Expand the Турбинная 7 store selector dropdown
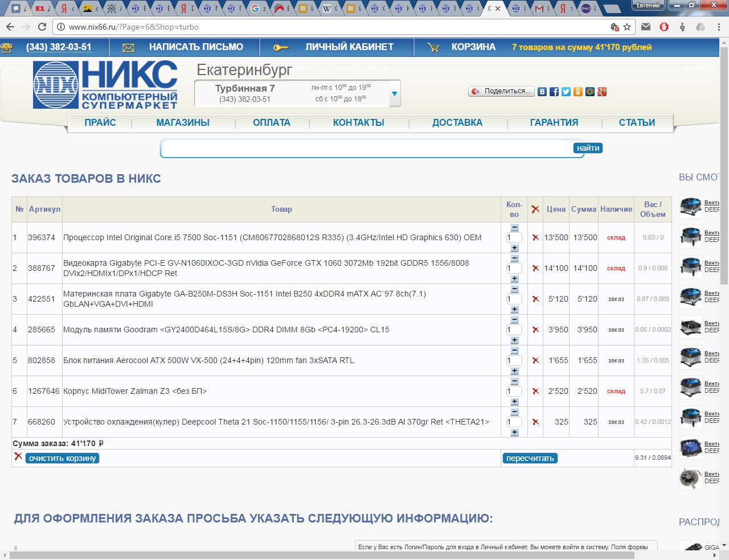This screenshot has width=729, height=560. [x=395, y=94]
